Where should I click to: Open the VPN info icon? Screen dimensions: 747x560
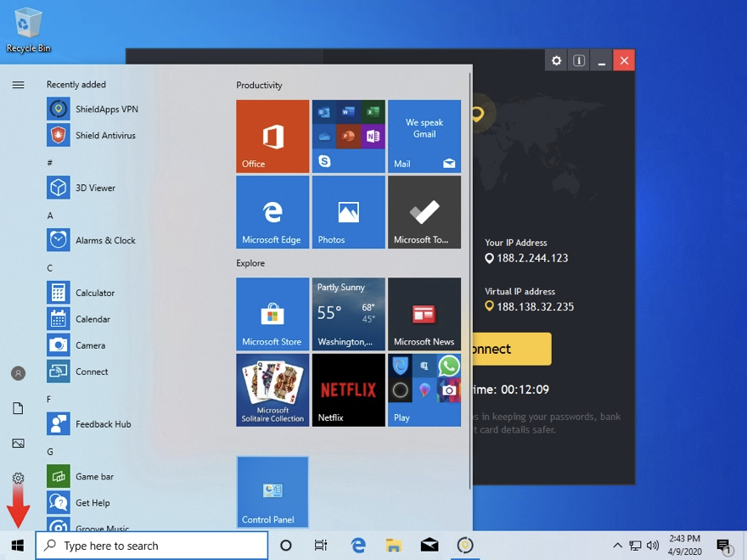click(579, 61)
